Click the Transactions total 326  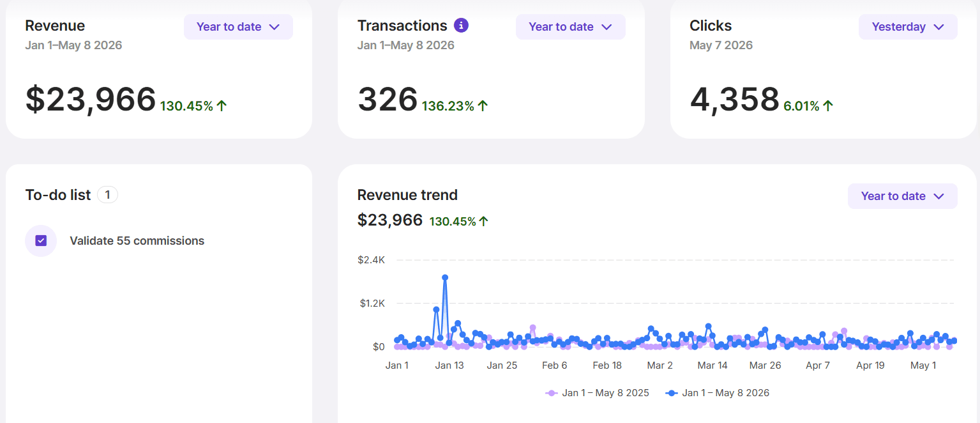point(388,99)
